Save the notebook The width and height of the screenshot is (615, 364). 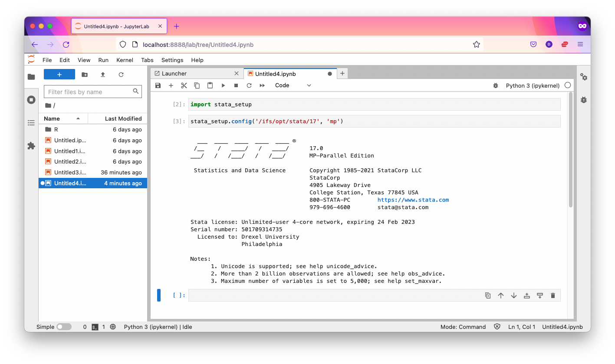coord(158,85)
